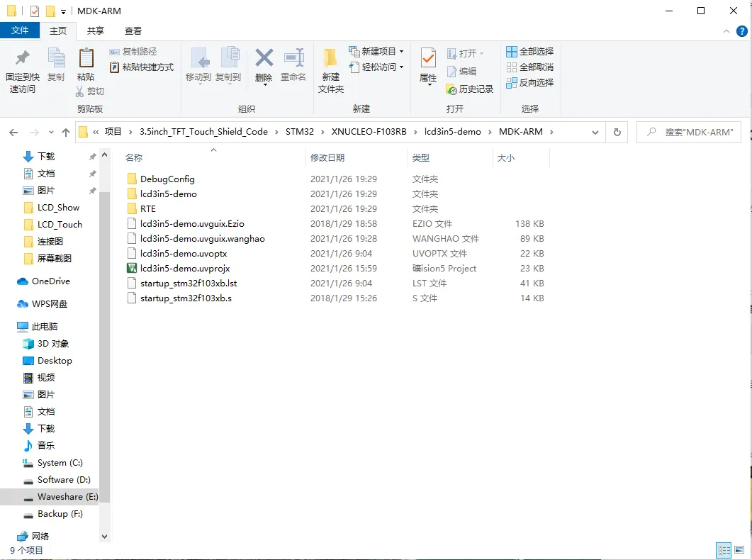Select the Home (主页) ribbon tab
Viewport: 752px width, 560px height.
click(x=58, y=30)
